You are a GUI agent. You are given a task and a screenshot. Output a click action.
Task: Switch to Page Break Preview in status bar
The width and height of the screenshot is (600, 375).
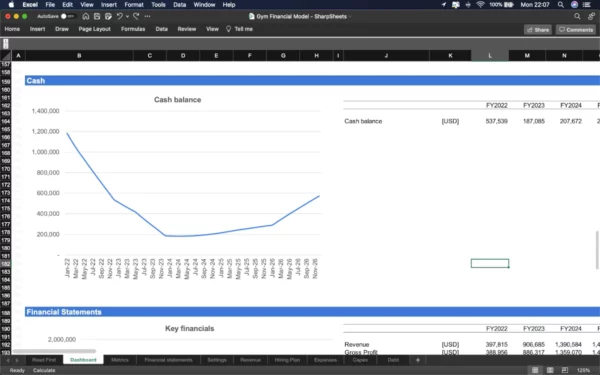click(x=564, y=370)
